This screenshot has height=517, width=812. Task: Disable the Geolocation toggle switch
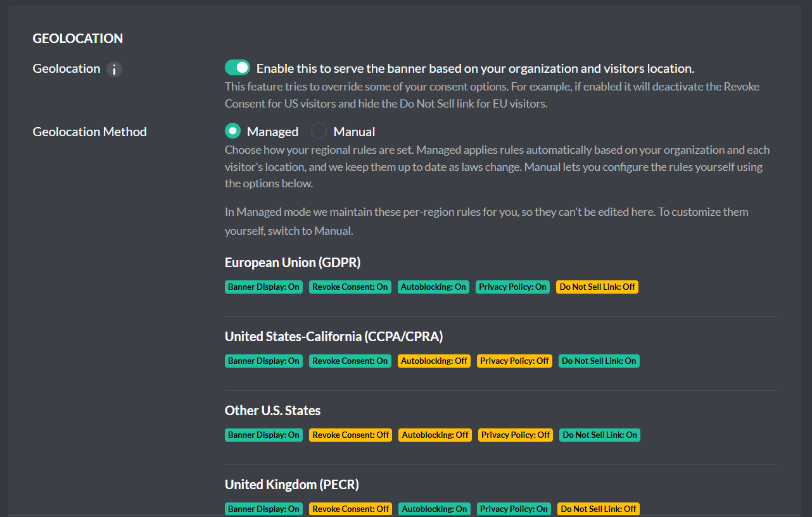pos(238,68)
